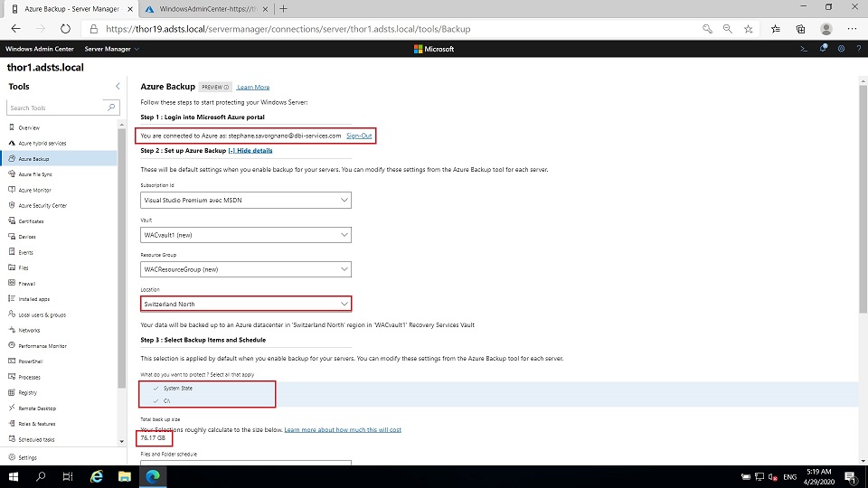Open Processes tool icon
868x488 pixels.
coord(12,377)
